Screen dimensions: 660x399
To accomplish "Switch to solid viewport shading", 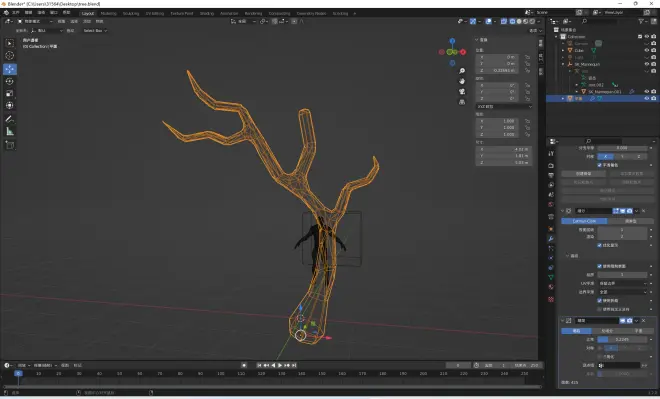I will tap(519, 21).
